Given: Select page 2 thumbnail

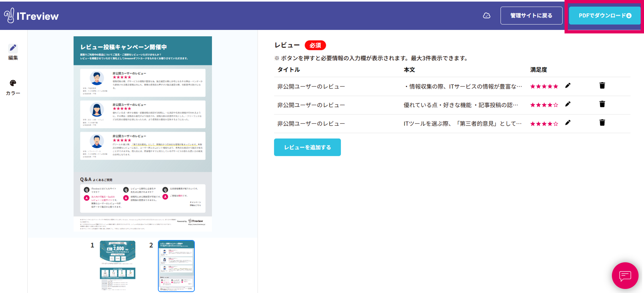Looking at the screenshot, I should point(176,266).
